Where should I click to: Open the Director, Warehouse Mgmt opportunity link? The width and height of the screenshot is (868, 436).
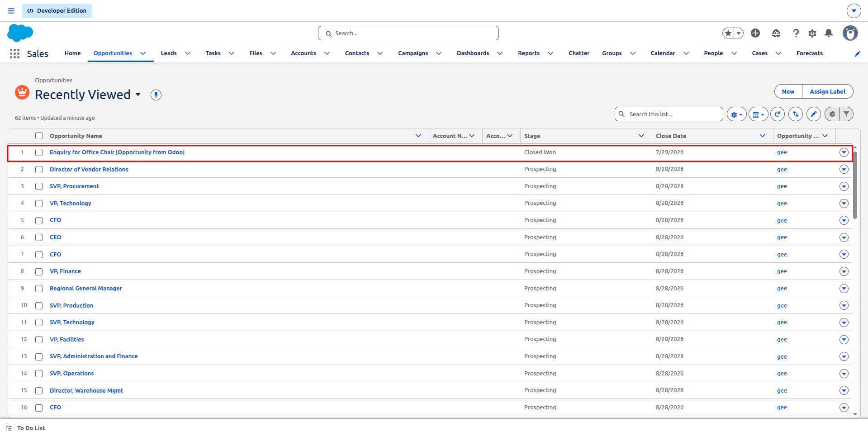86,391
